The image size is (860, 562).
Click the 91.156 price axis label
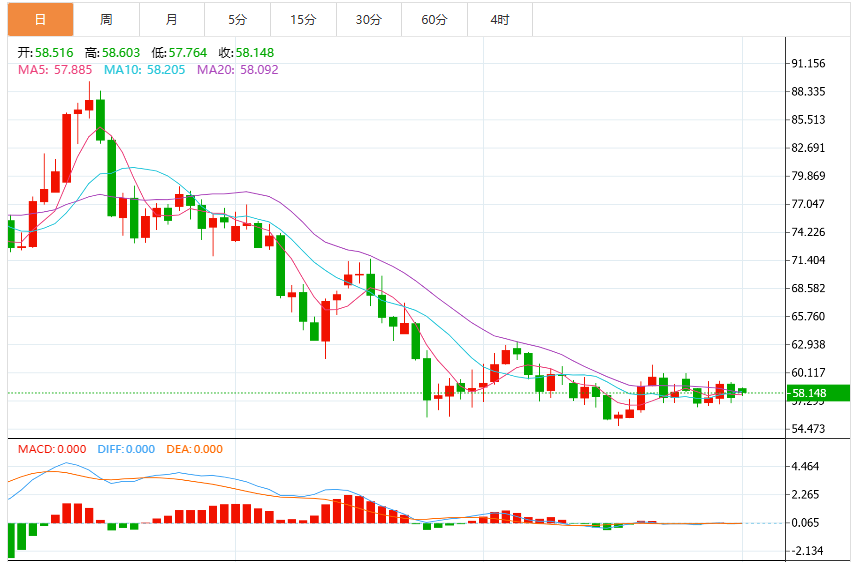[x=808, y=63]
